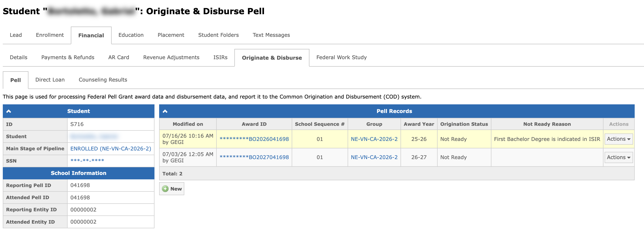Click ENROLLED (NE-VN-CA-2026-2) pipeline link
Image resolution: width=644 pixels, height=232 pixels.
pos(110,149)
